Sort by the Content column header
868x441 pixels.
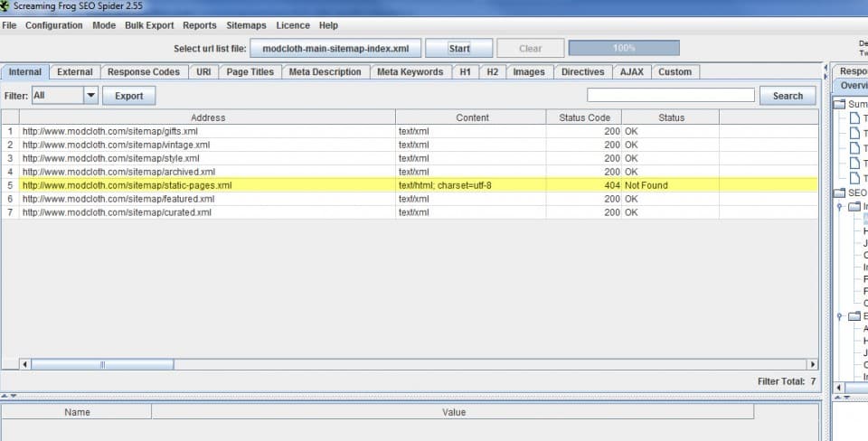coord(471,117)
